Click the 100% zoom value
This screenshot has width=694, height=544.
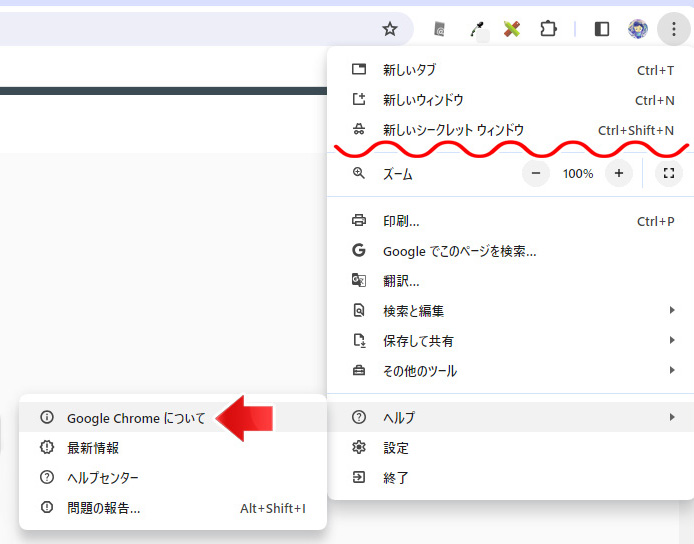tap(578, 174)
